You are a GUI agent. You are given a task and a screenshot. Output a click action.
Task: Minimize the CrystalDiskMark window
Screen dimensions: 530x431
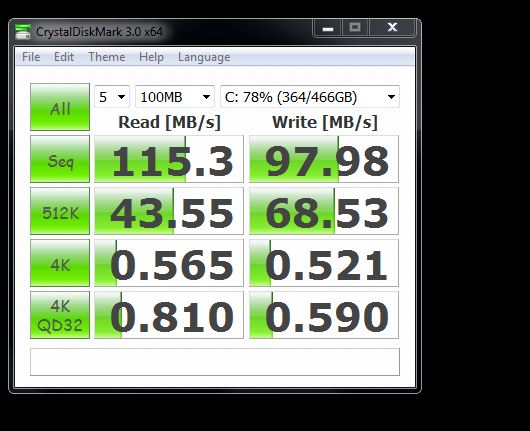click(328, 27)
